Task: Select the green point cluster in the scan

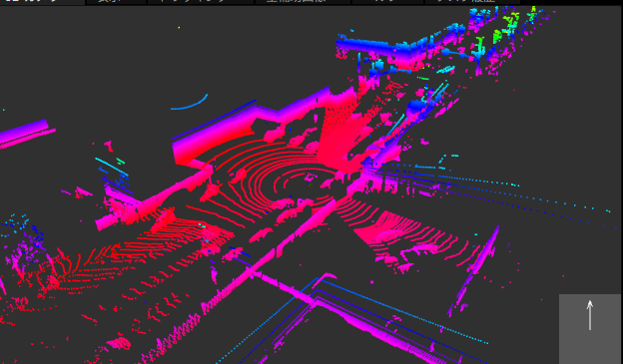Action: click(503, 29)
